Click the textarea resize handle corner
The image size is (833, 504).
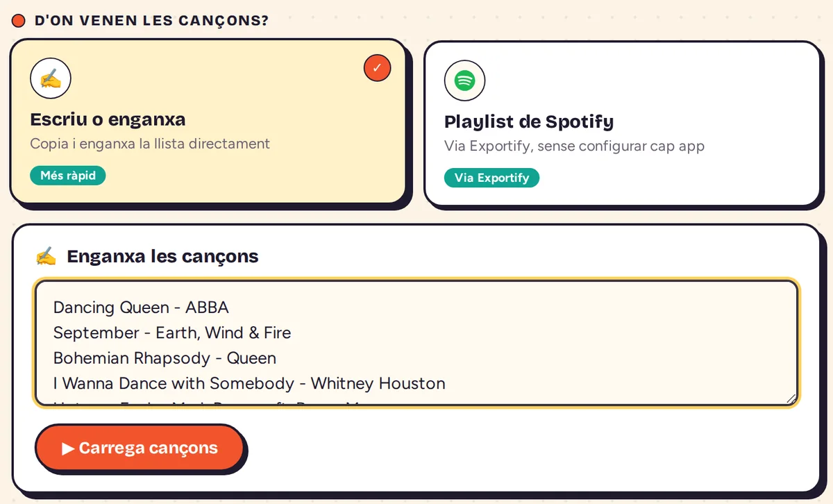click(791, 398)
